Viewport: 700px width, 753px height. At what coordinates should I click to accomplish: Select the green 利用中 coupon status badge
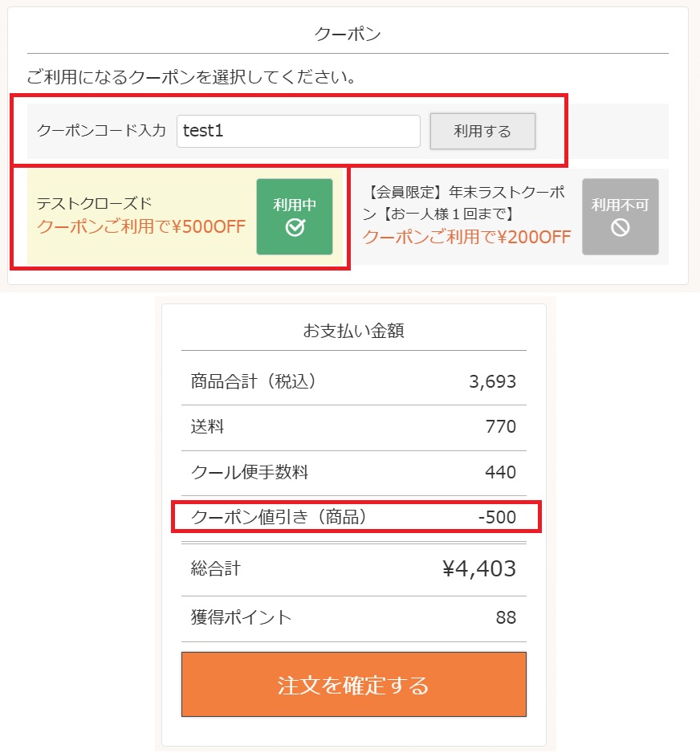(296, 217)
